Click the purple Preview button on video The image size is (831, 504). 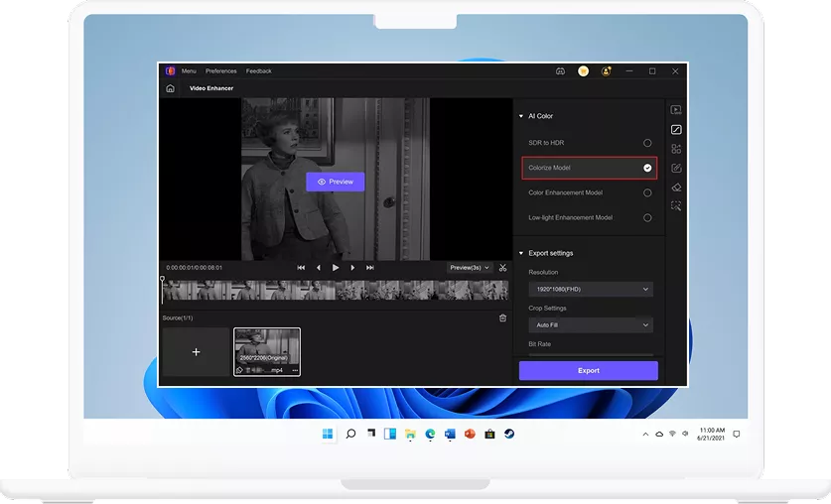coord(336,182)
